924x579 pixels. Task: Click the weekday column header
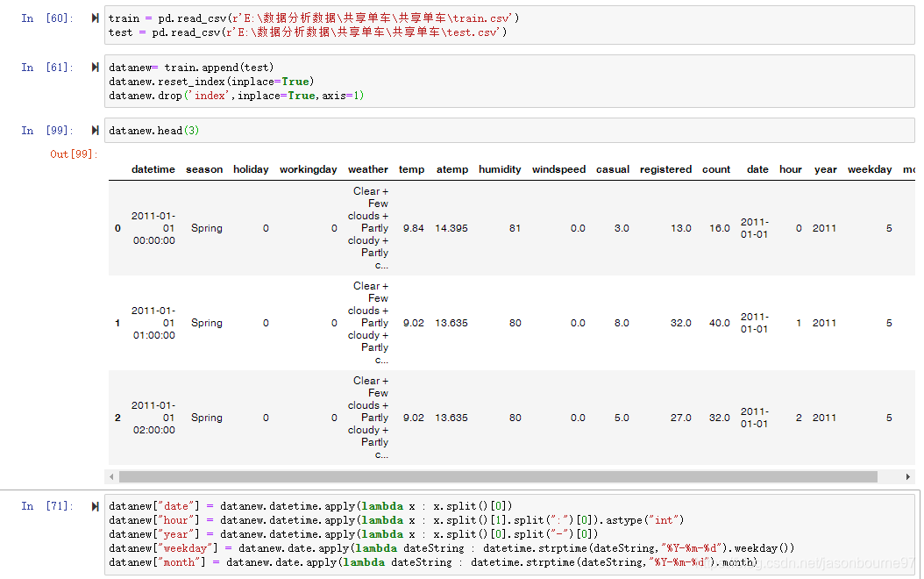click(870, 169)
